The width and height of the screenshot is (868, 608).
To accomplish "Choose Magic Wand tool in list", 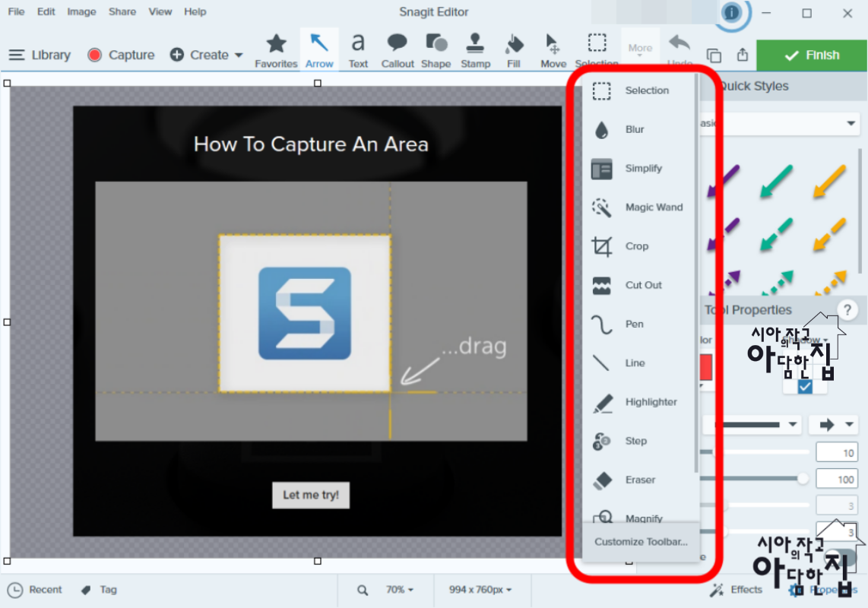I will [638, 207].
